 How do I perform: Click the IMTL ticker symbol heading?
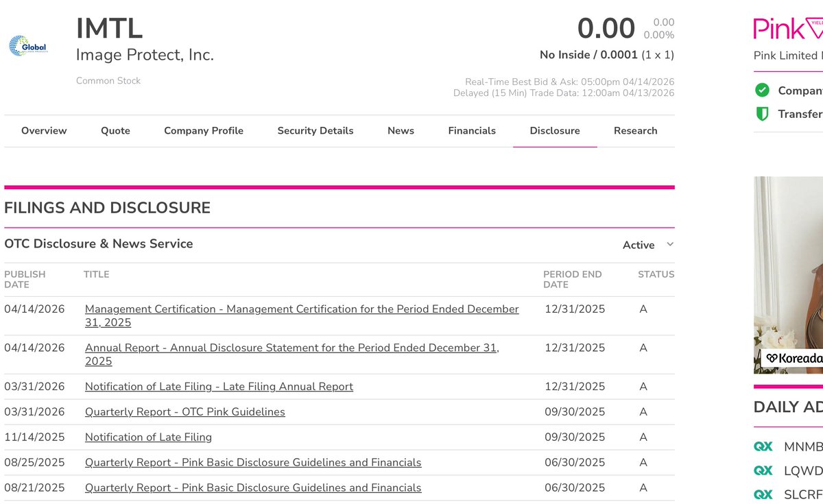pyautogui.click(x=110, y=29)
